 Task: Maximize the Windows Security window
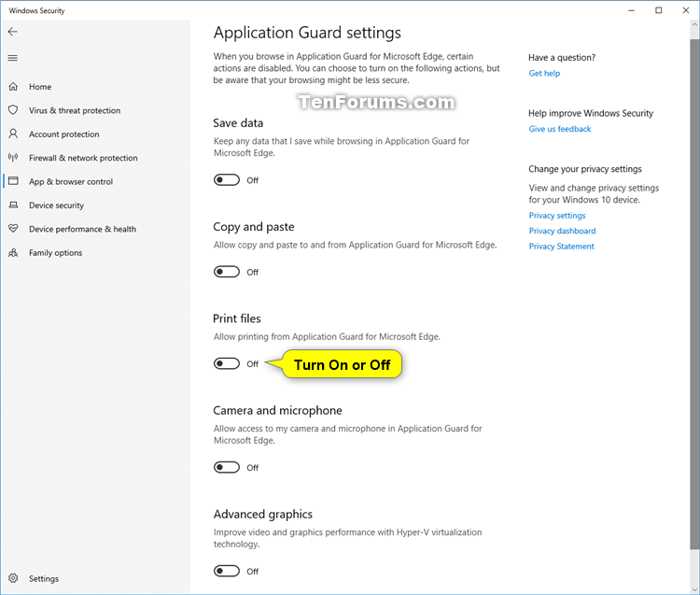pos(659,10)
